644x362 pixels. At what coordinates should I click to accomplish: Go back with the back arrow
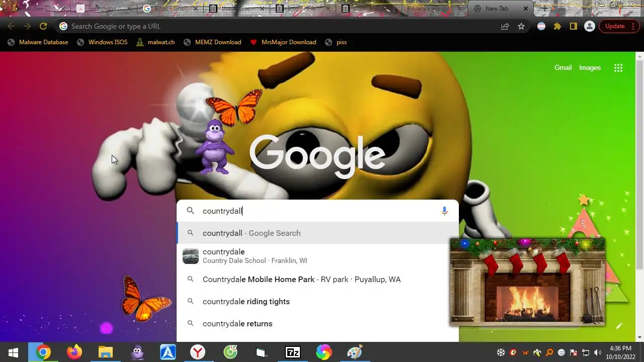(x=11, y=26)
